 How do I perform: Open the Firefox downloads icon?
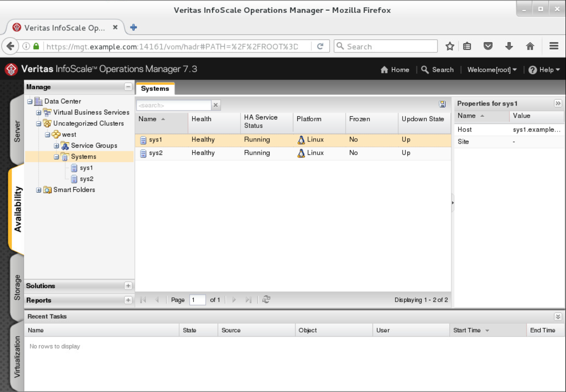(509, 46)
